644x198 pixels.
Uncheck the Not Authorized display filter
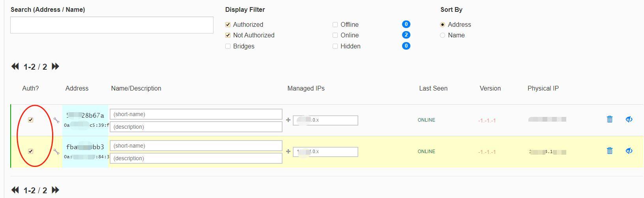(x=228, y=35)
